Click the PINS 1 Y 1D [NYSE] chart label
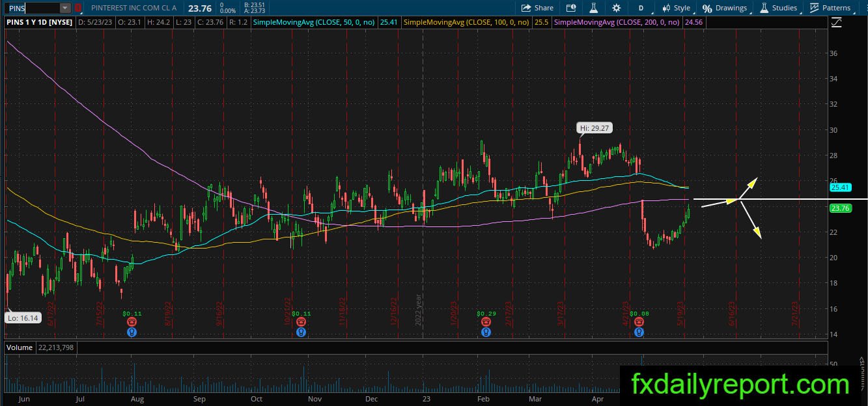The image size is (868, 406). pyautogui.click(x=39, y=21)
